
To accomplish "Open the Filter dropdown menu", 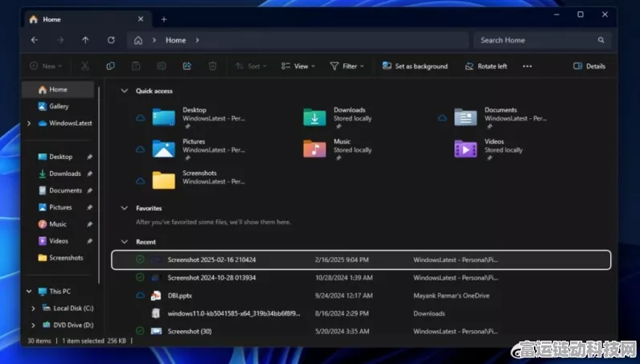I will (347, 66).
